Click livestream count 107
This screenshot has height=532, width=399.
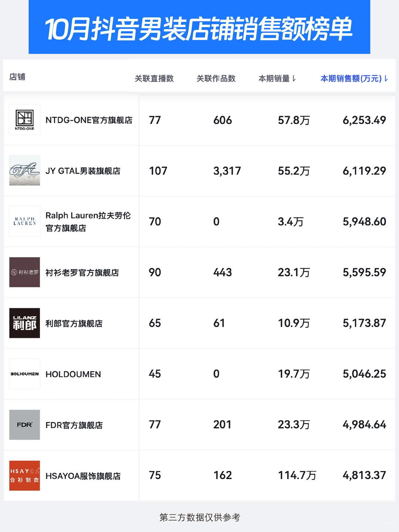[x=158, y=171]
